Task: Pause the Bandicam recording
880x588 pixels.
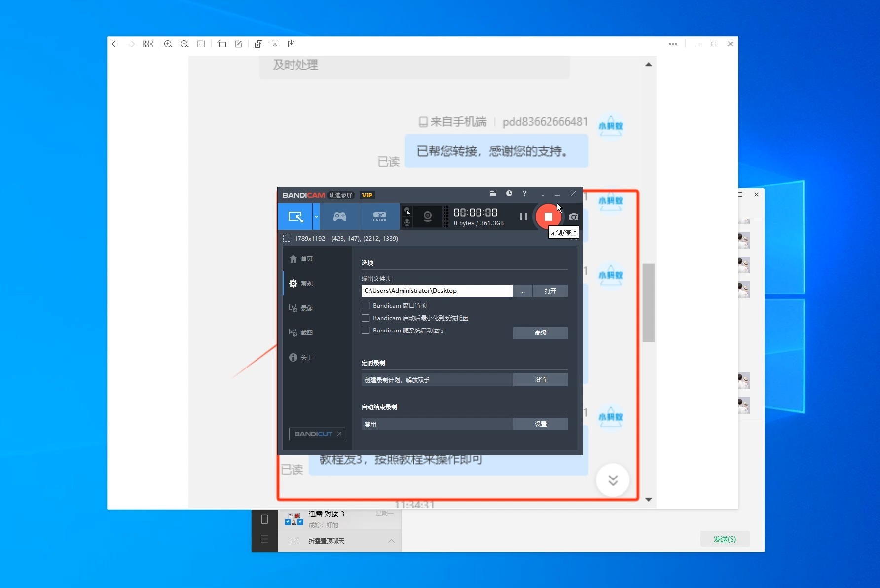Action: click(x=523, y=217)
